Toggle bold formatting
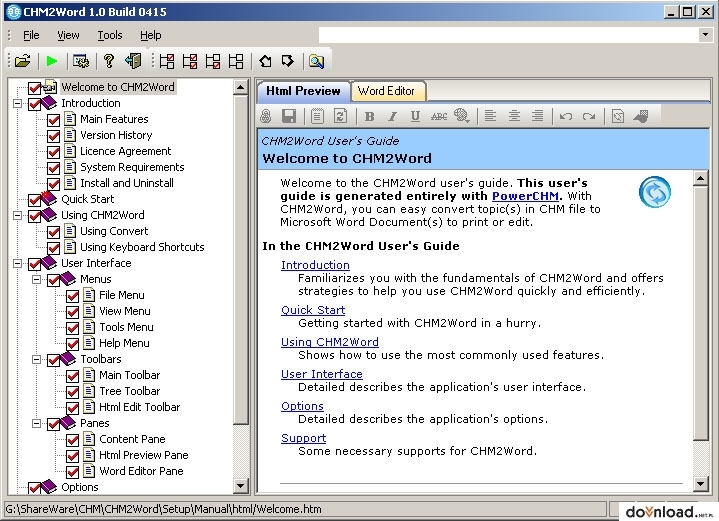The width and height of the screenshot is (719, 521). pos(370,116)
